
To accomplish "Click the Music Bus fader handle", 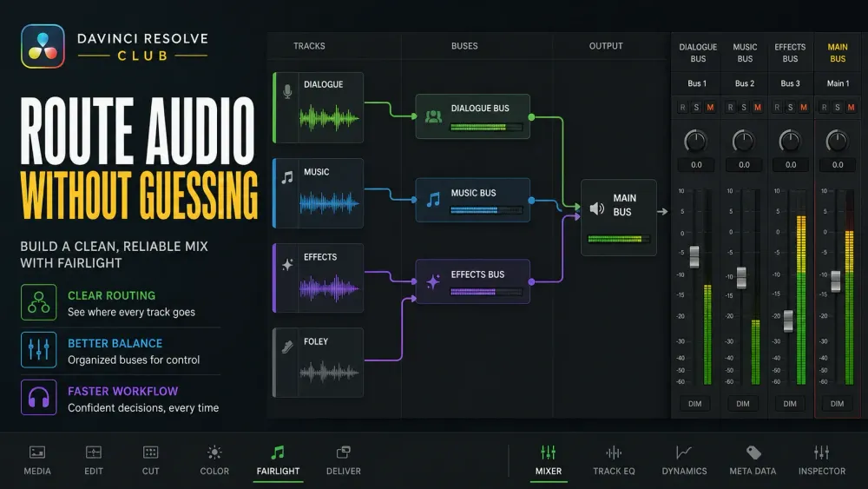I will coord(741,277).
